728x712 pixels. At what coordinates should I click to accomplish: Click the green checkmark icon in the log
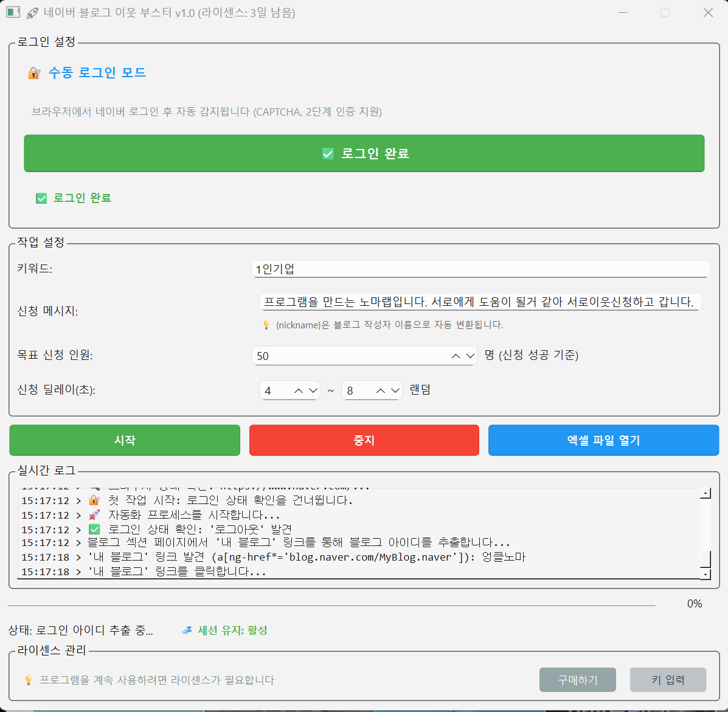[94, 530]
